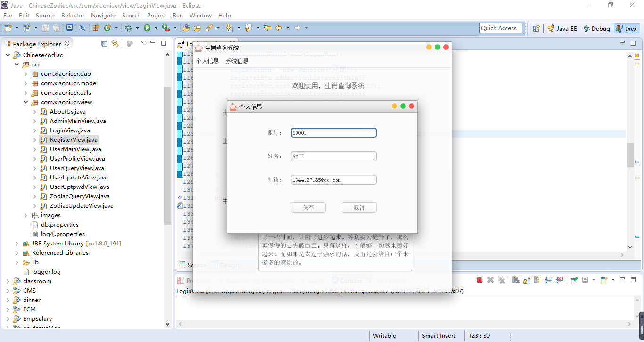Screen dimensions: 644x342
Task: Open the Package Explorer view menu triangle
Action: coord(144,42)
